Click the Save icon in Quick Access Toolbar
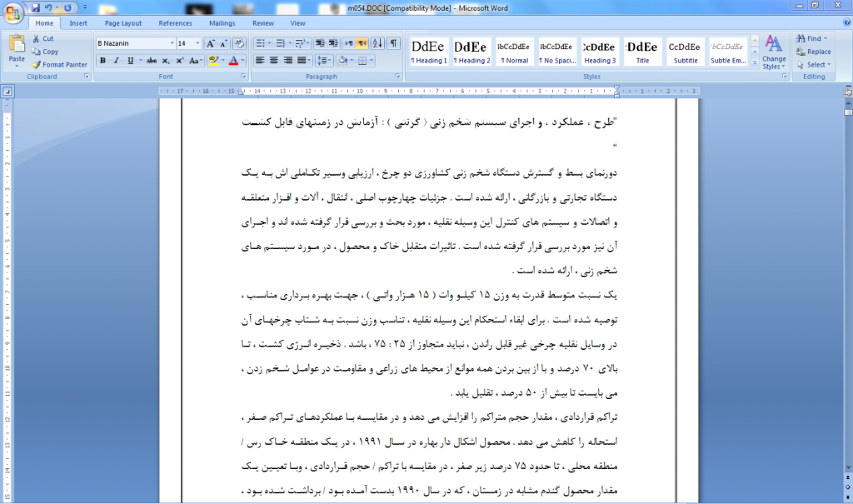 (36, 7)
